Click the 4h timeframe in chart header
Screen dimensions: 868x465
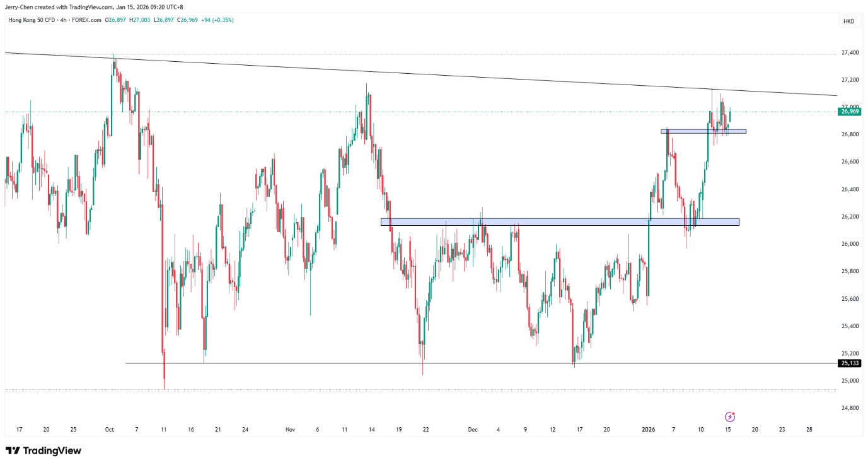[64, 20]
